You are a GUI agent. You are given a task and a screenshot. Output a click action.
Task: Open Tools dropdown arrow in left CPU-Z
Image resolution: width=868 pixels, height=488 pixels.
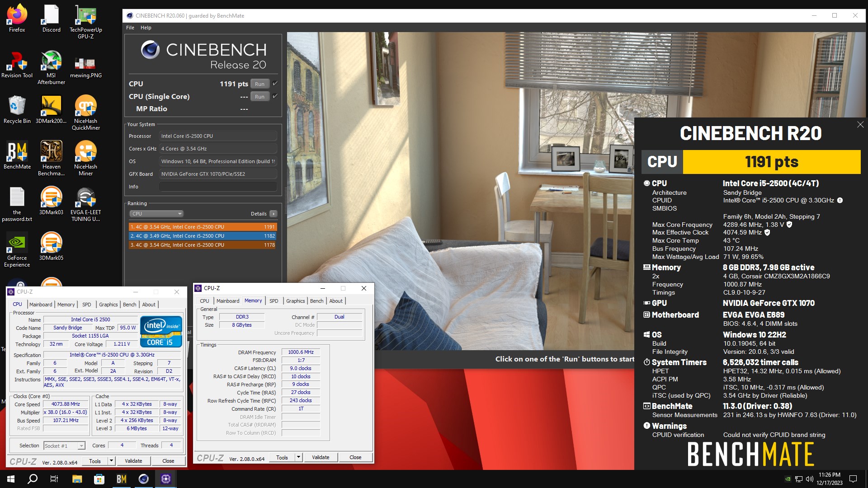111,461
